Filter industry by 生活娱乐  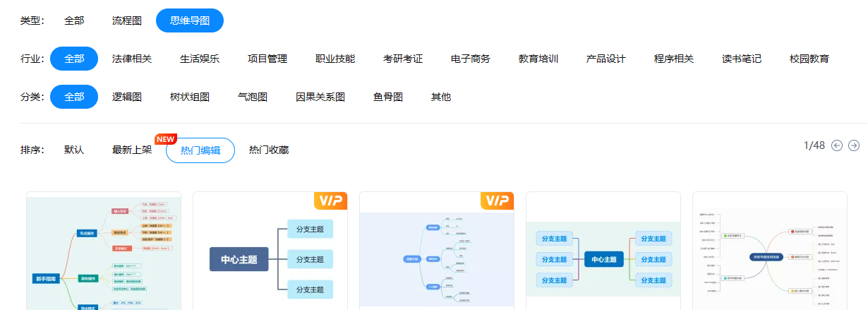pyautogui.click(x=200, y=59)
